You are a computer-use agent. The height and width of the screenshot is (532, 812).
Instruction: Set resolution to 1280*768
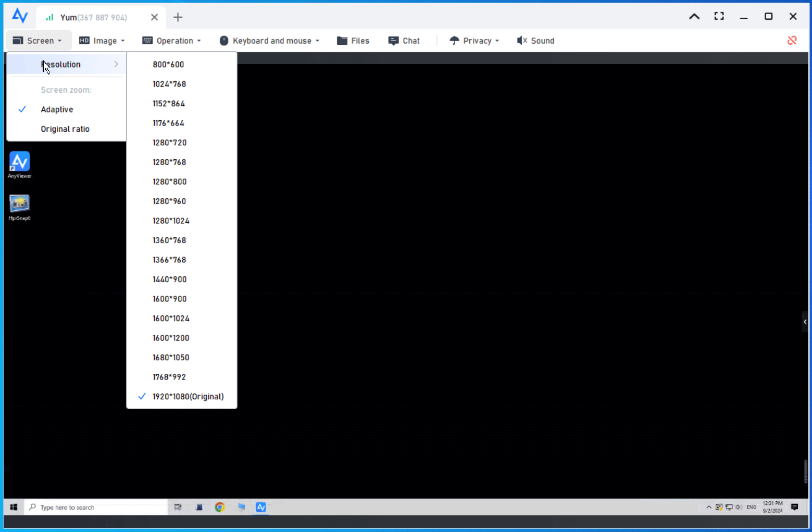pyautogui.click(x=182, y=162)
